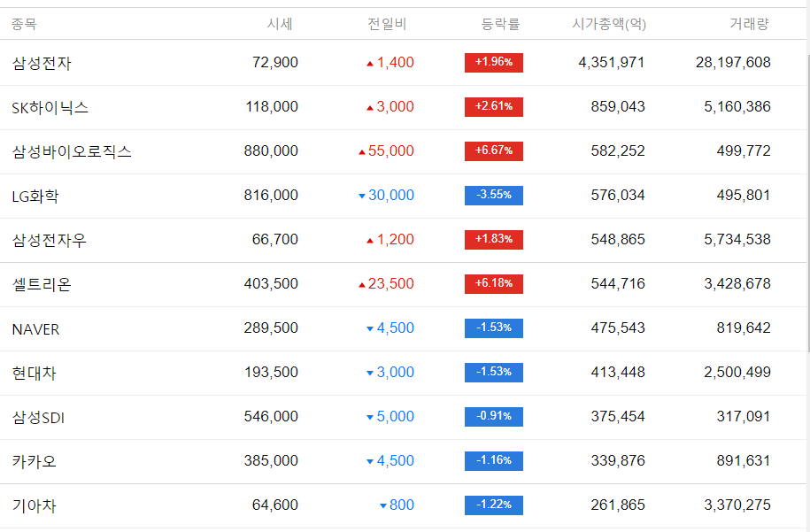The height and width of the screenshot is (532, 810).
Task: Click the +1.96% red badge
Action: point(494,63)
